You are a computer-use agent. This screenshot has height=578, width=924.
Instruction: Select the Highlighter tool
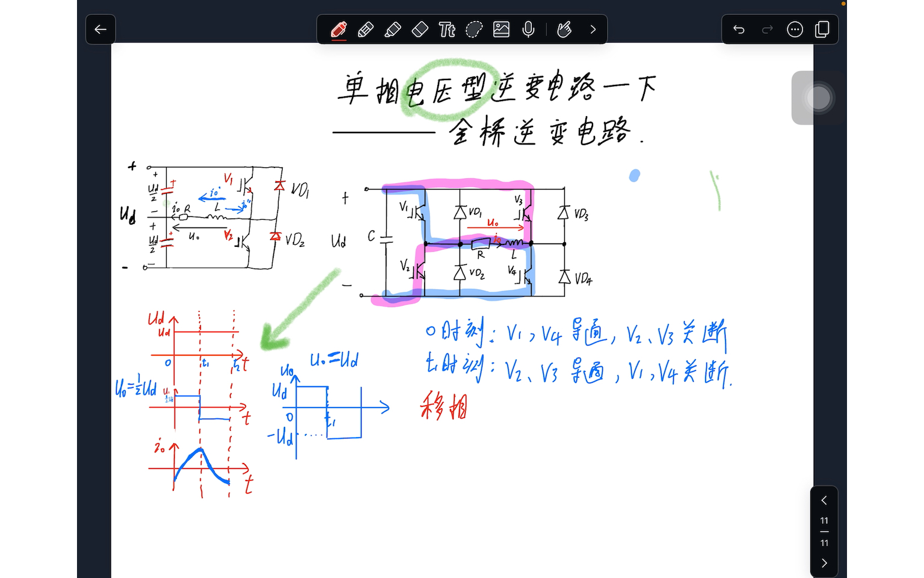click(393, 30)
